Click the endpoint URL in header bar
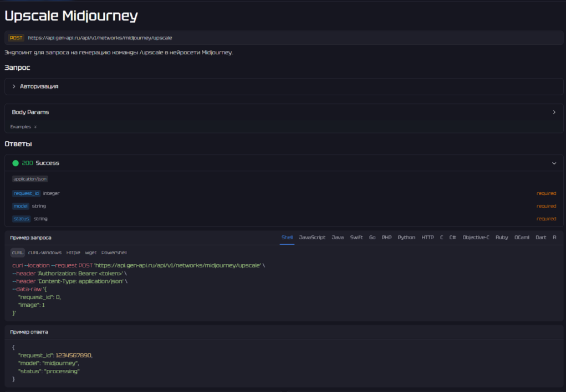 [x=100, y=38]
